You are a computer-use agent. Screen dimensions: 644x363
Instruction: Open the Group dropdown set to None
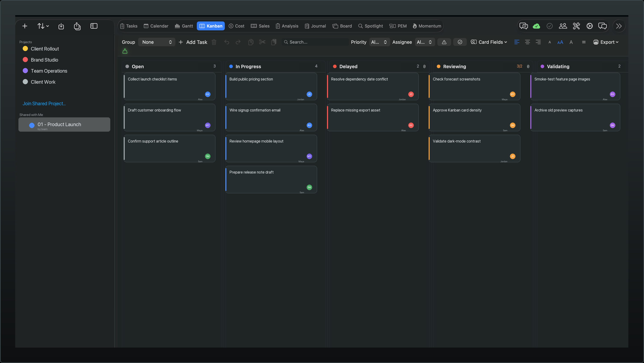(157, 42)
